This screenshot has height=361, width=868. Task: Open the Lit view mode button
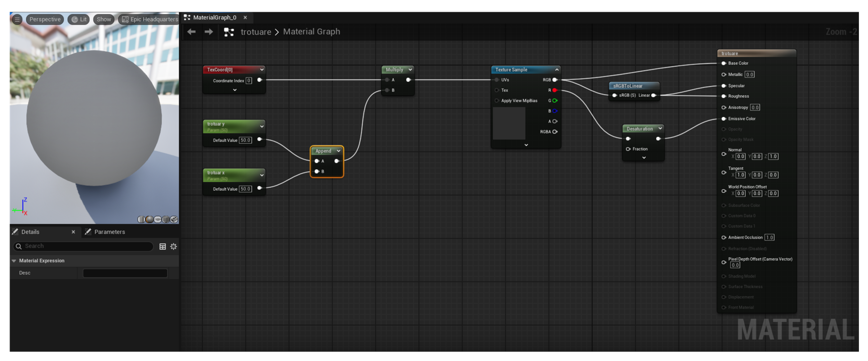[79, 20]
